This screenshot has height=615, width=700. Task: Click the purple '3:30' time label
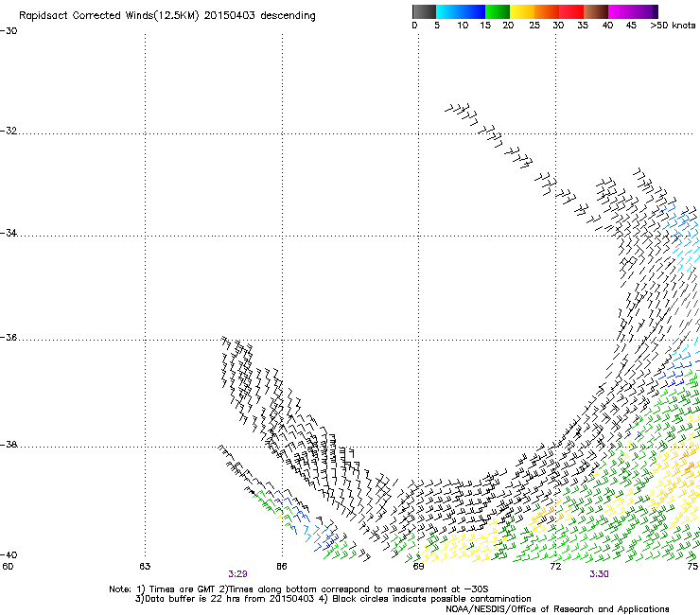click(x=599, y=574)
